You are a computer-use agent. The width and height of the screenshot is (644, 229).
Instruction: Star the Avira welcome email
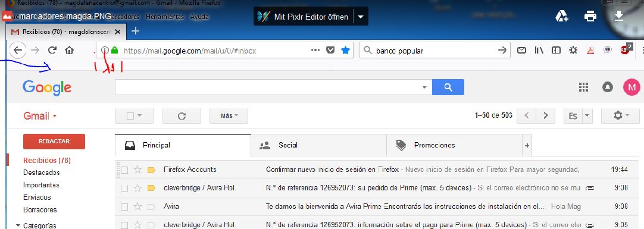click(137, 206)
